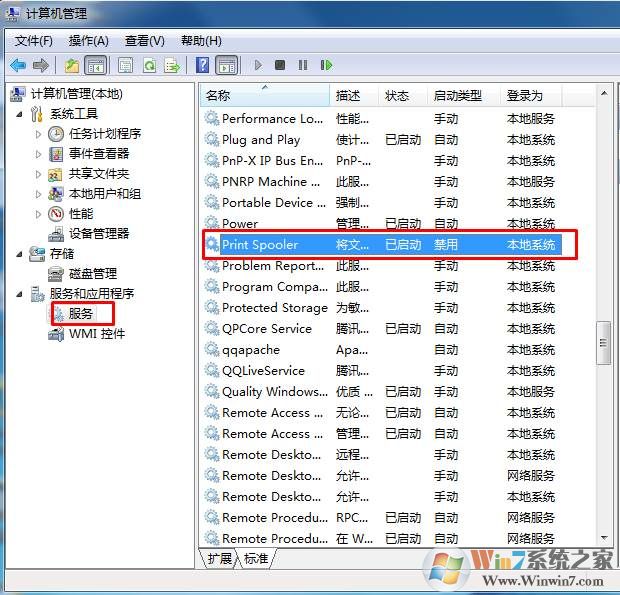Click the Forward arrow toolbar icon
This screenshot has height=595, width=620.
tap(41, 65)
